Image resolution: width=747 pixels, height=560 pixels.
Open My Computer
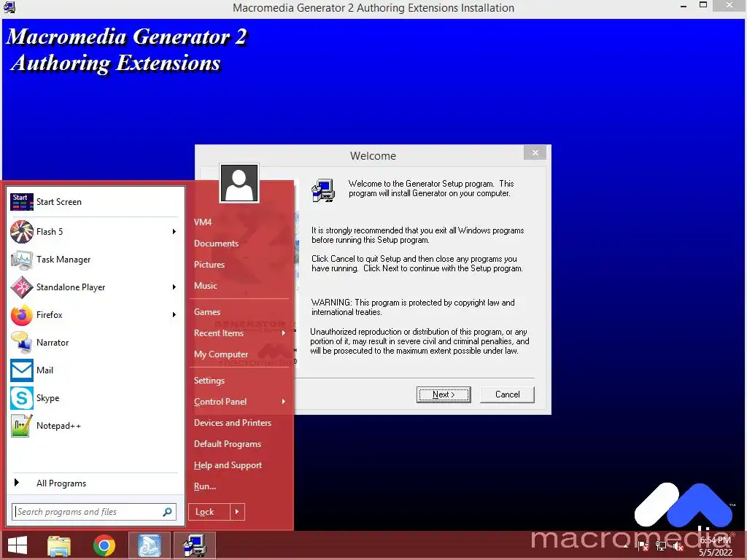pos(221,354)
